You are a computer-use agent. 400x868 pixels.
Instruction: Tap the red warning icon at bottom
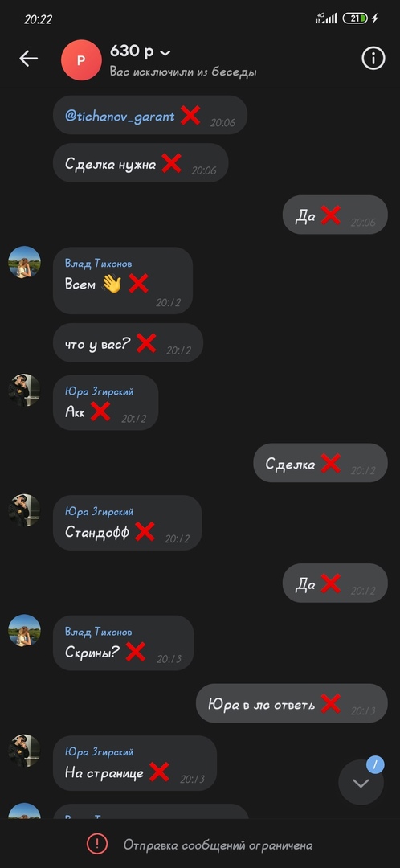click(97, 844)
